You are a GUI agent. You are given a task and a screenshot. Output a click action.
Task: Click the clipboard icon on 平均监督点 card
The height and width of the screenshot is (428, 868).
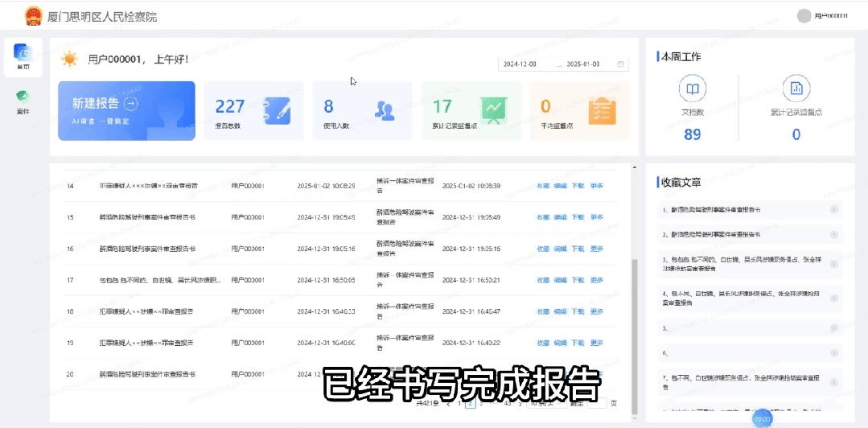click(x=603, y=111)
